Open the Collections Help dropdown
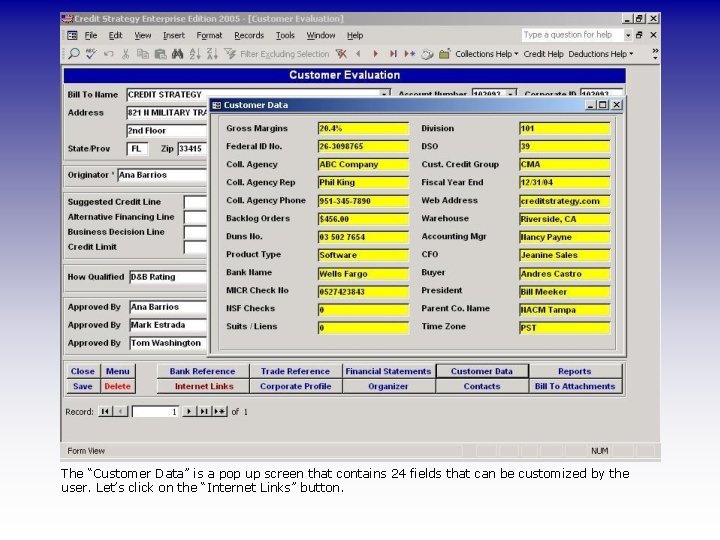This screenshot has width=720, height=540. 486,54
